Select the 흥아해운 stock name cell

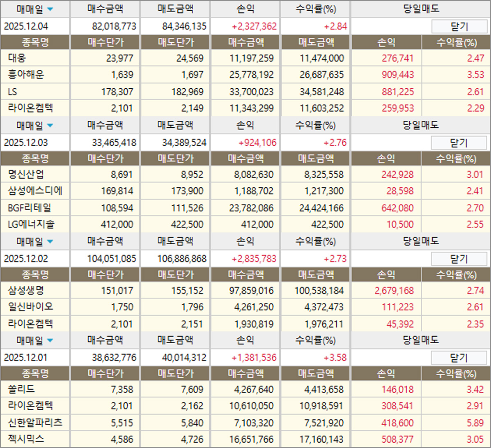coord(26,75)
